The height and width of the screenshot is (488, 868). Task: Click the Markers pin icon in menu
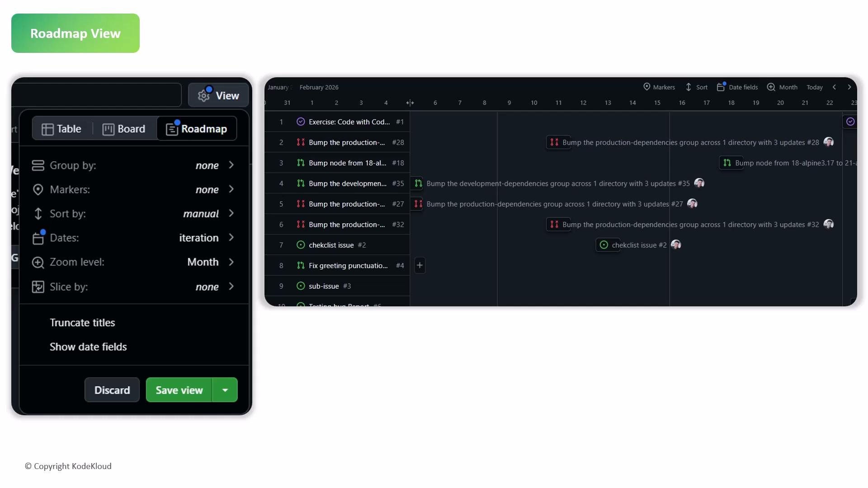(38, 189)
